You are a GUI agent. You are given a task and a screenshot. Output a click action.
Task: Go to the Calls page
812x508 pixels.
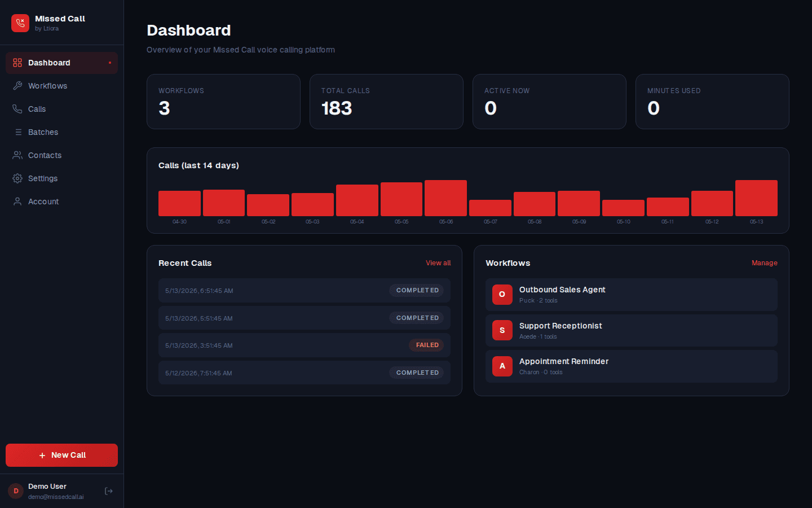(61, 109)
